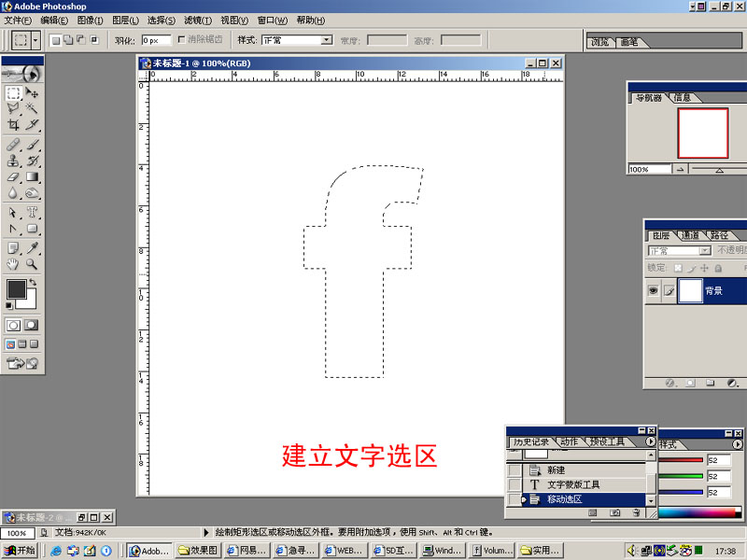Switch to the 信息 tab

pyautogui.click(x=683, y=98)
